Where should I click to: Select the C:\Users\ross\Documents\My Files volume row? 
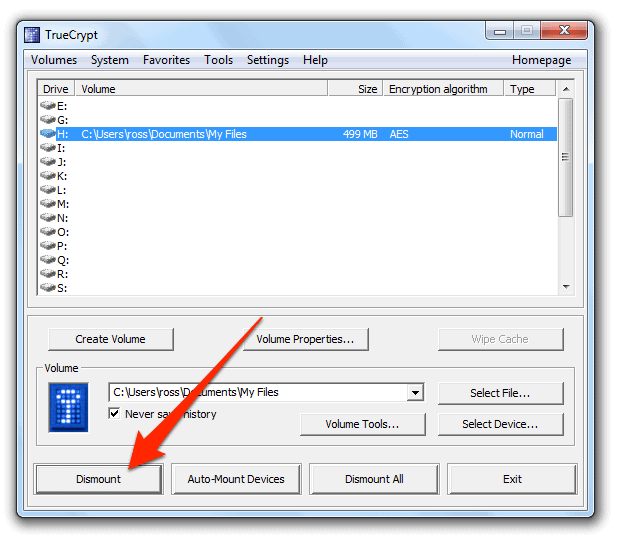coord(298,134)
